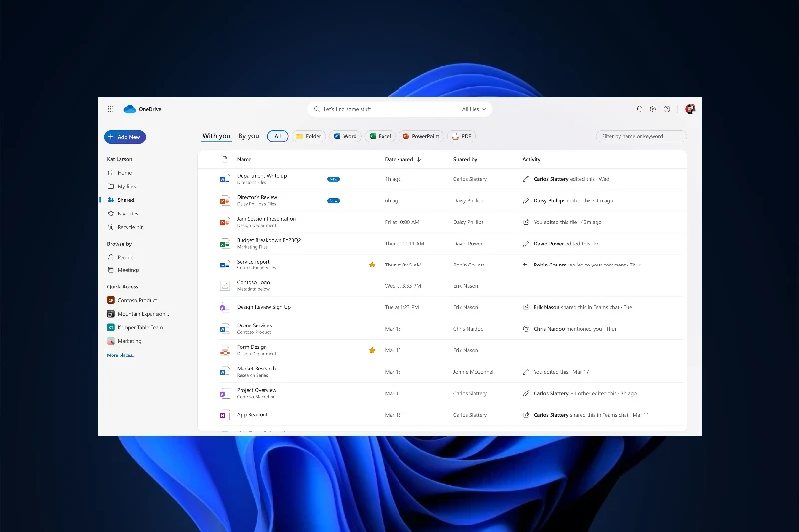Expand the All files search scope dropdown
Viewport: 799px width, 532px height.
473,109
